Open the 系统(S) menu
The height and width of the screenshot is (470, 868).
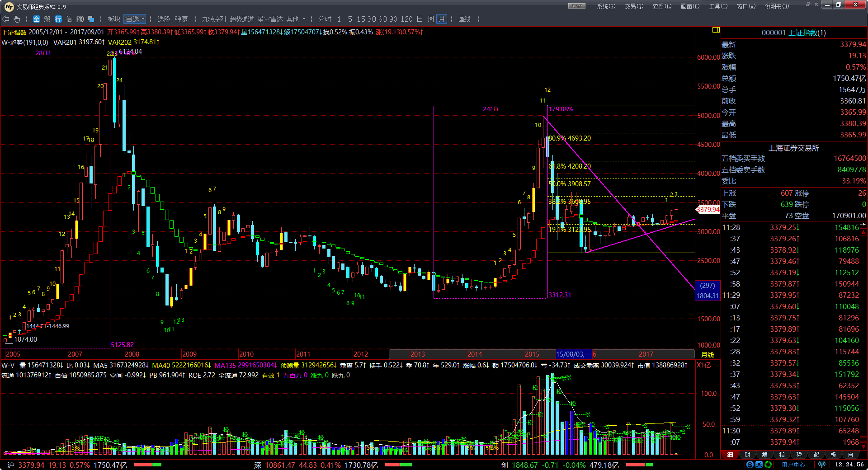[606, 6]
